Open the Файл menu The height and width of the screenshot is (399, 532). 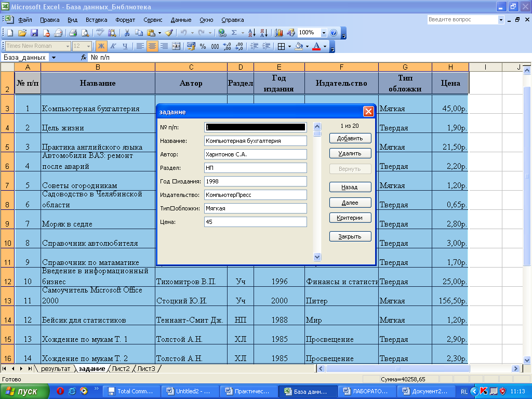(25, 20)
